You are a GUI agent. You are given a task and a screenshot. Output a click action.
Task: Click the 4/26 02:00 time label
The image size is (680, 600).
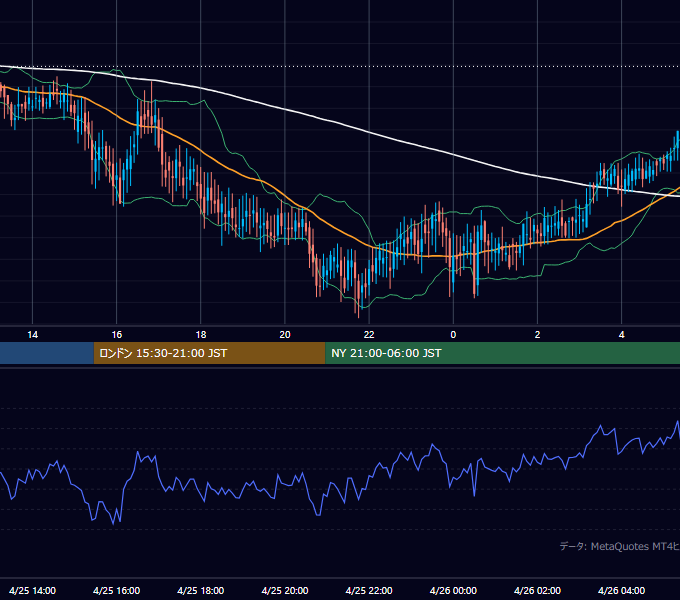point(537,590)
